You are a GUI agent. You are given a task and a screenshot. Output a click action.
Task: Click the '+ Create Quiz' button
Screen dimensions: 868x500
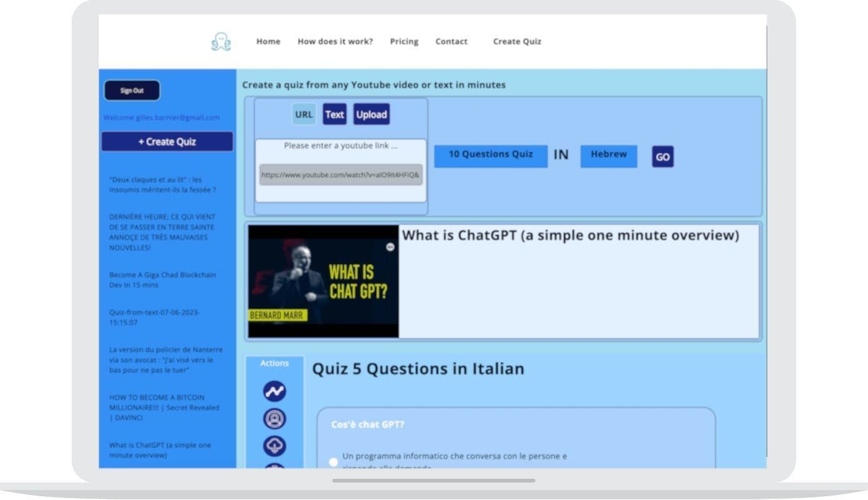166,141
